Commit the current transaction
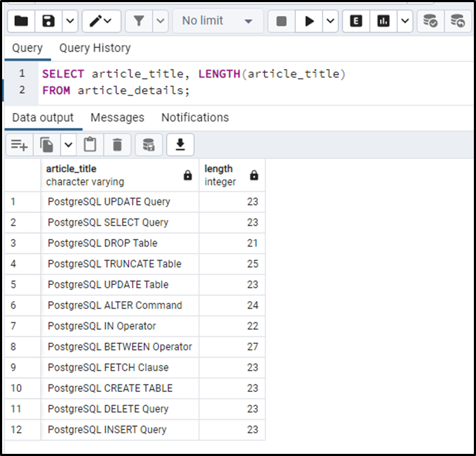Screen dimensions: 476x456 [x=430, y=21]
